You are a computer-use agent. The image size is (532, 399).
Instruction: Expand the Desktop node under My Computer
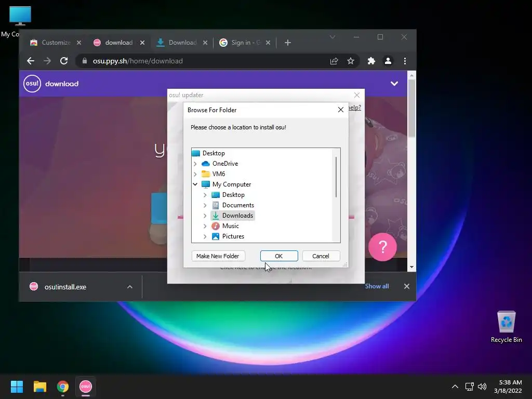[x=205, y=195]
